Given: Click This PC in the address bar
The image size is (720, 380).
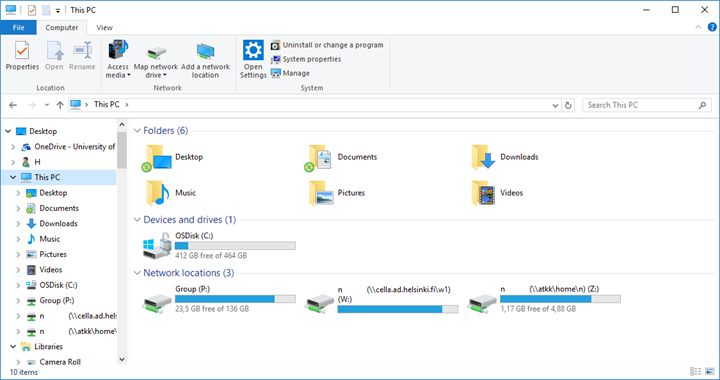Looking at the screenshot, I should coord(107,105).
